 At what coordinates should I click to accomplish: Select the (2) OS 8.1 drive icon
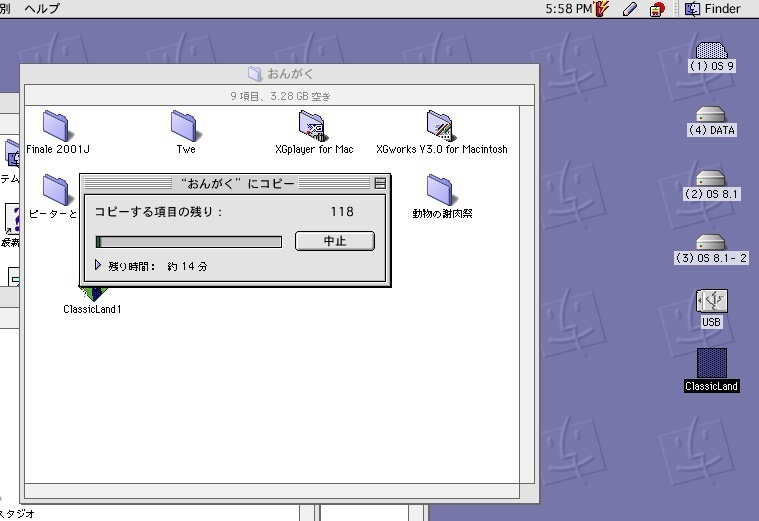711,178
